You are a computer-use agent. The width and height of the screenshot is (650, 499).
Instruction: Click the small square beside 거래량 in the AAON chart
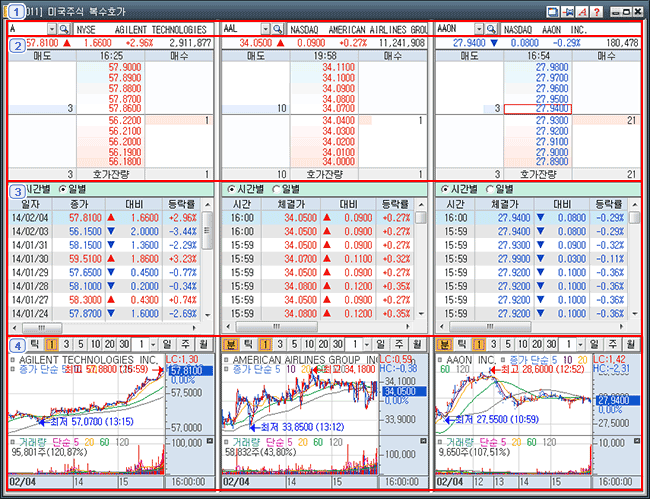440,442
